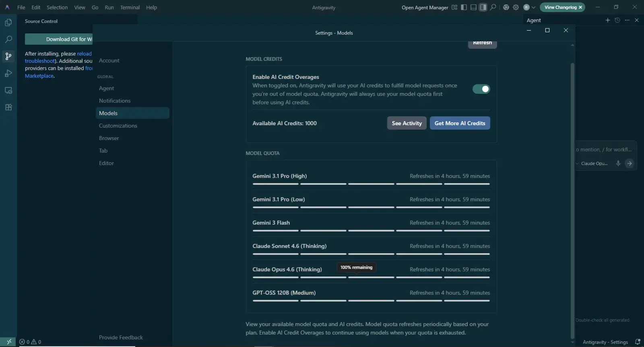Open agent conversation history icon
This screenshot has height=347, width=644.
click(x=617, y=20)
